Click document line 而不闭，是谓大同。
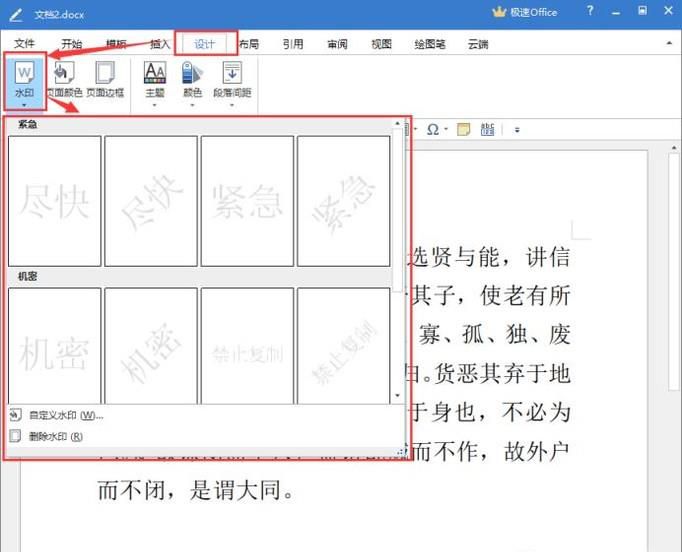The width and height of the screenshot is (682, 552). tap(196, 491)
